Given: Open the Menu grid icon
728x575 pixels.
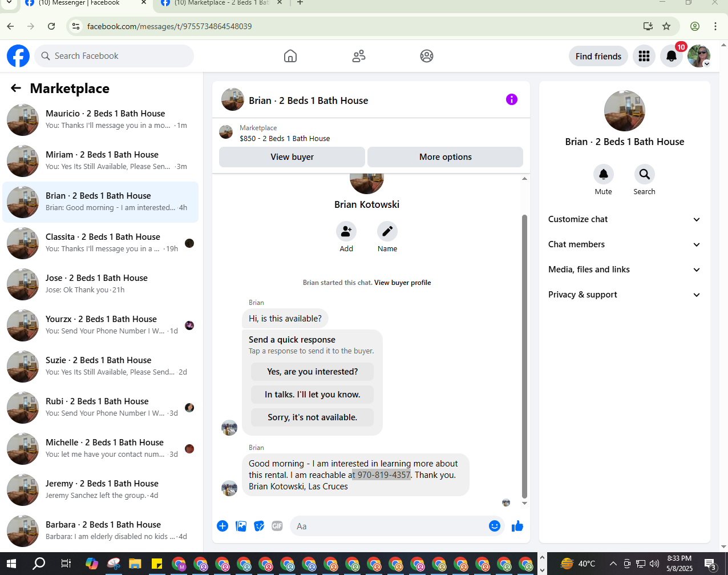Looking at the screenshot, I should (644, 56).
